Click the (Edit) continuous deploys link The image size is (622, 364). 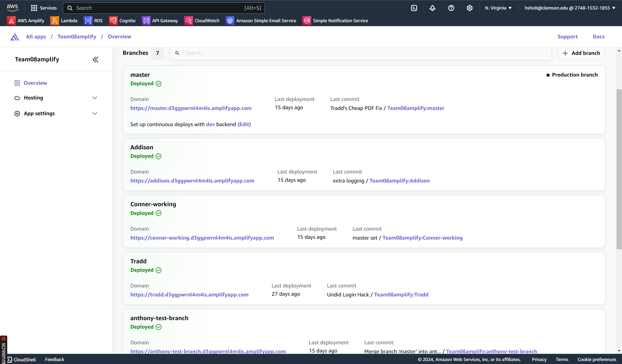(x=244, y=124)
